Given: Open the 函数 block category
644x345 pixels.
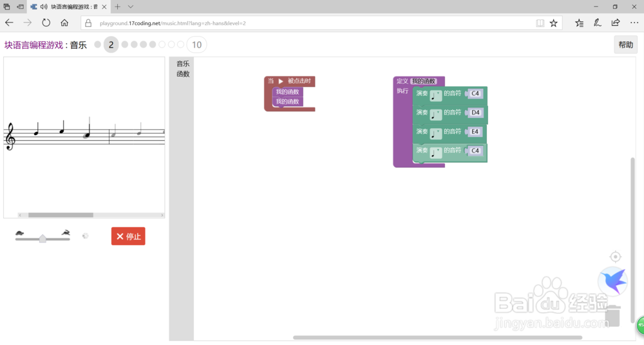Looking at the screenshot, I should click(x=183, y=74).
